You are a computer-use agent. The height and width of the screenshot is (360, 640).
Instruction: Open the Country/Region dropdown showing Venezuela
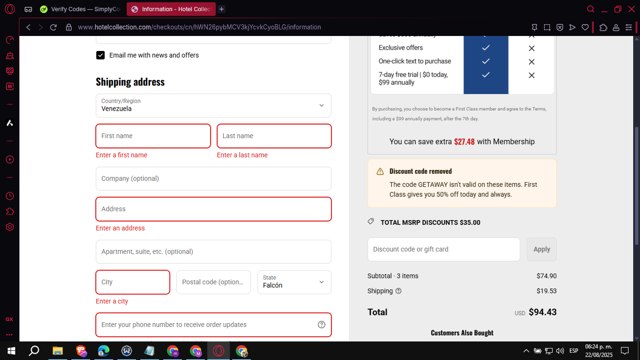(x=213, y=105)
